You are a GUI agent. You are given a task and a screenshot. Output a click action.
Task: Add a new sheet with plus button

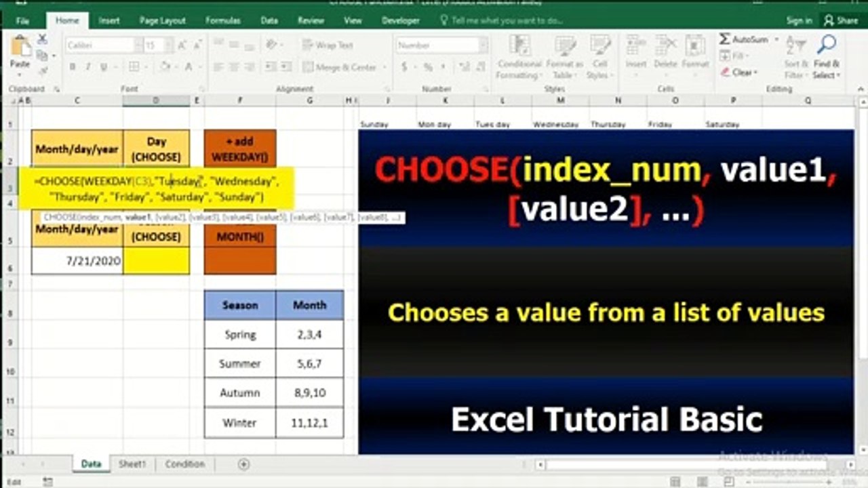click(244, 464)
